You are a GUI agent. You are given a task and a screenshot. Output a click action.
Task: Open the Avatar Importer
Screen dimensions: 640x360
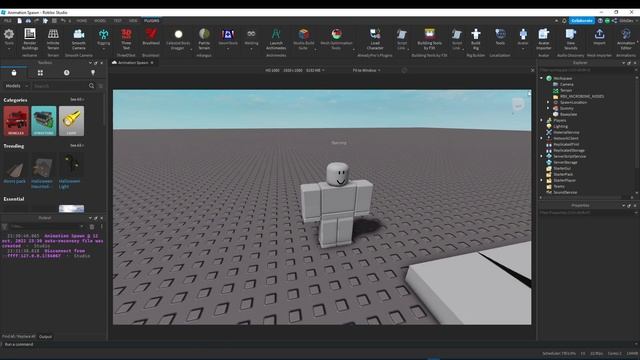(544, 39)
